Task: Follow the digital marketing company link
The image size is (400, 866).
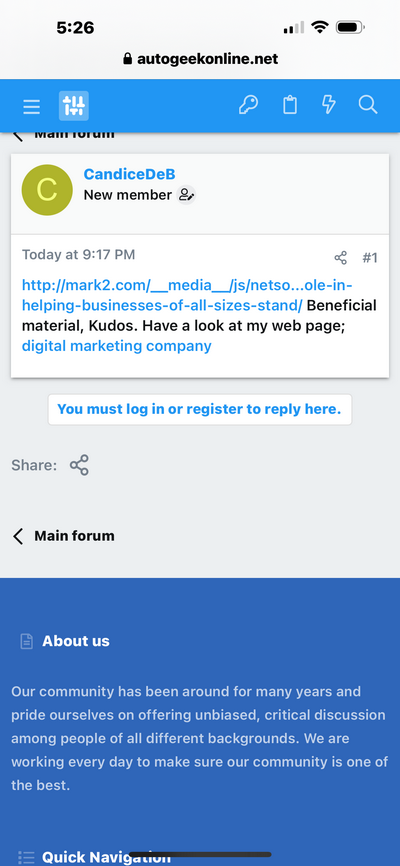Action: click(117, 346)
